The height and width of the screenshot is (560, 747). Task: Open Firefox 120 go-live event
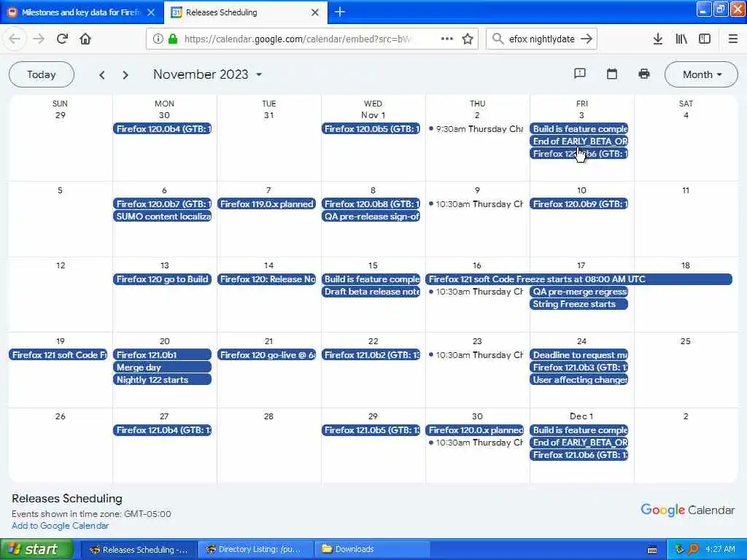pyautogui.click(x=267, y=355)
